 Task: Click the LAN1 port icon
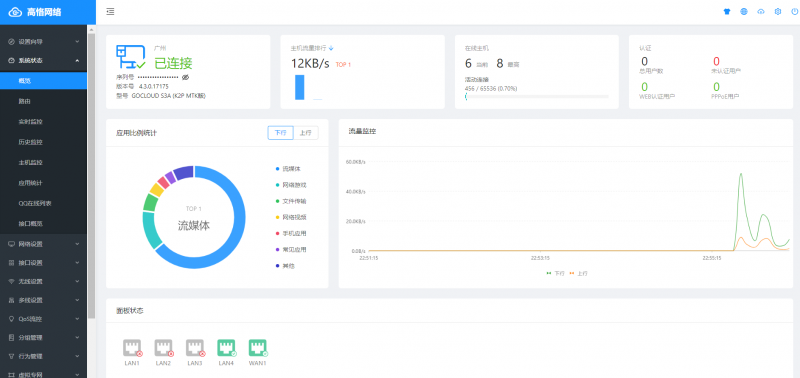tap(133, 348)
